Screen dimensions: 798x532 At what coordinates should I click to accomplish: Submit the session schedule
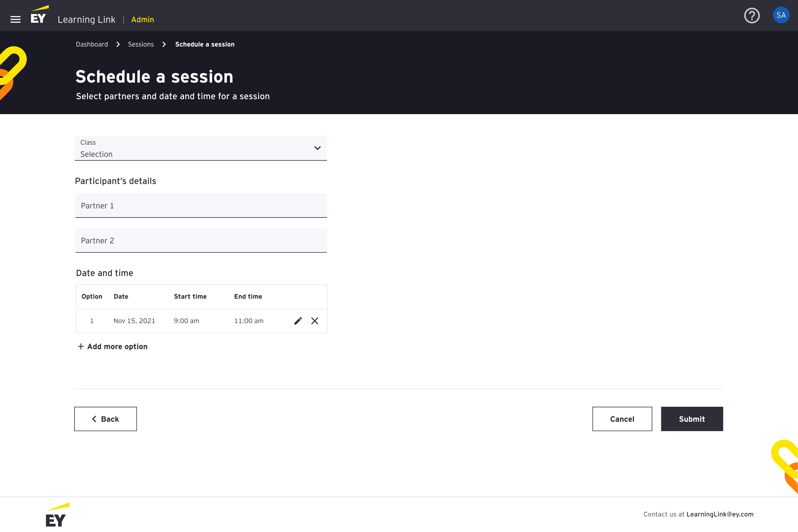click(692, 419)
